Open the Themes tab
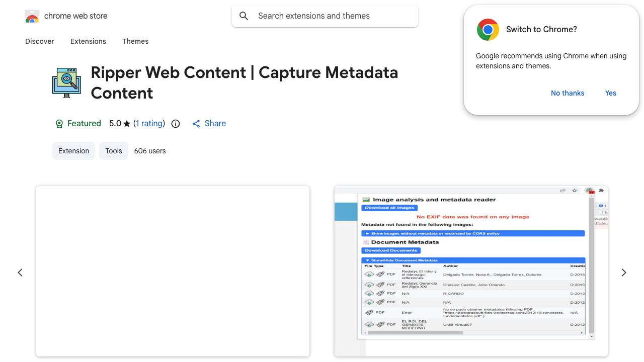Image resolution: width=644 pixels, height=362 pixels. point(135,41)
